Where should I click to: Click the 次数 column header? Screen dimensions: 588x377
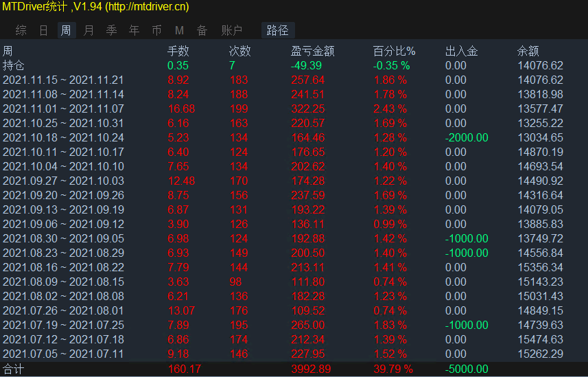click(239, 51)
